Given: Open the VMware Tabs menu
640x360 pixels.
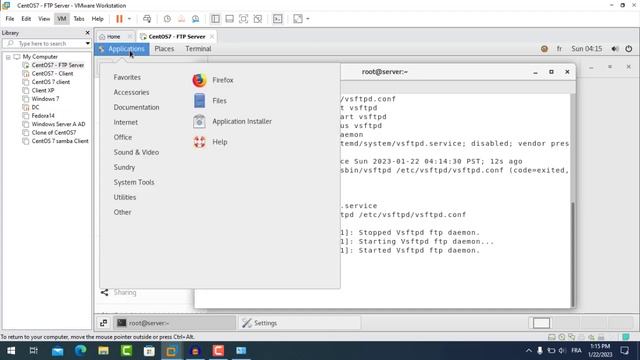Looking at the screenshot, I should (x=79, y=19).
